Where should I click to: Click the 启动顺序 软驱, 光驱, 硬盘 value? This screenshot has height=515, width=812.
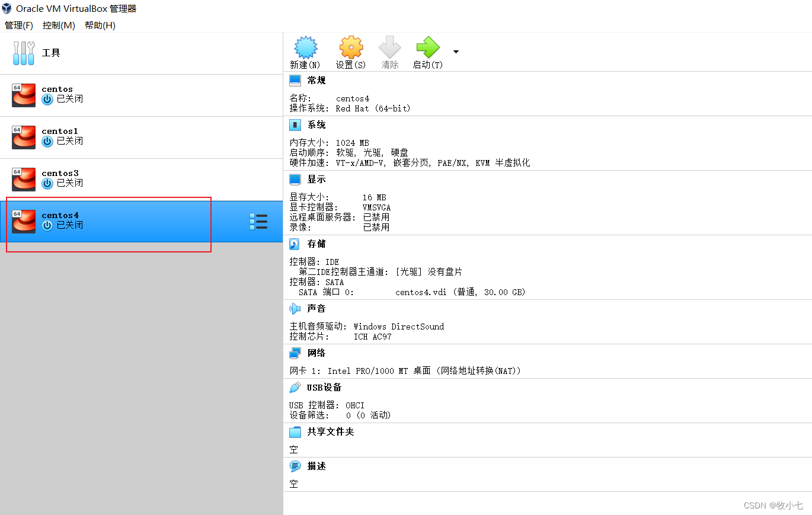point(372,153)
